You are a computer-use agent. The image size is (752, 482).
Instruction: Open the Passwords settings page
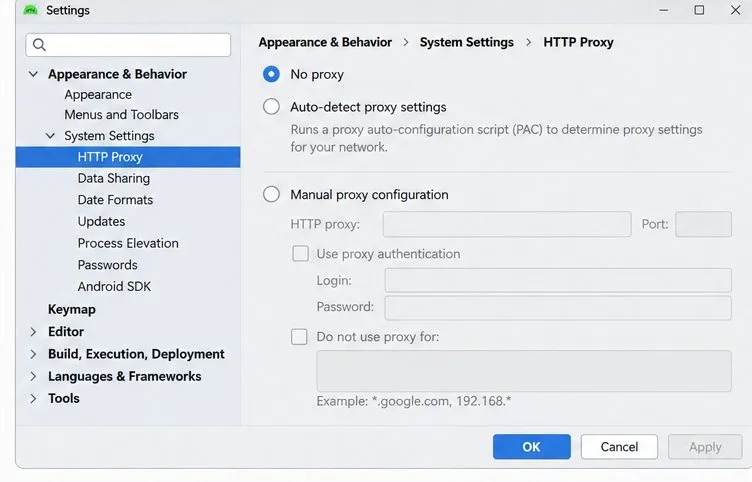click(x=107, y=265)
